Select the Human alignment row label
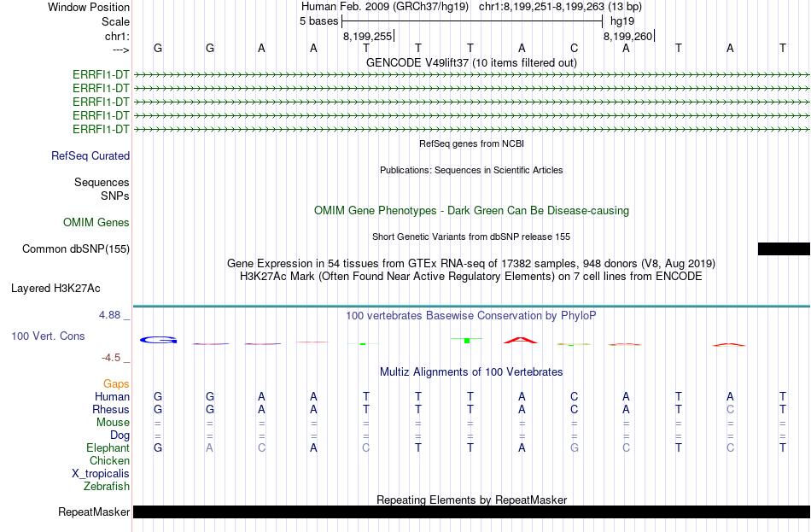Image resolution: width=811 pixels, height=532 pixels. point(112,397)
